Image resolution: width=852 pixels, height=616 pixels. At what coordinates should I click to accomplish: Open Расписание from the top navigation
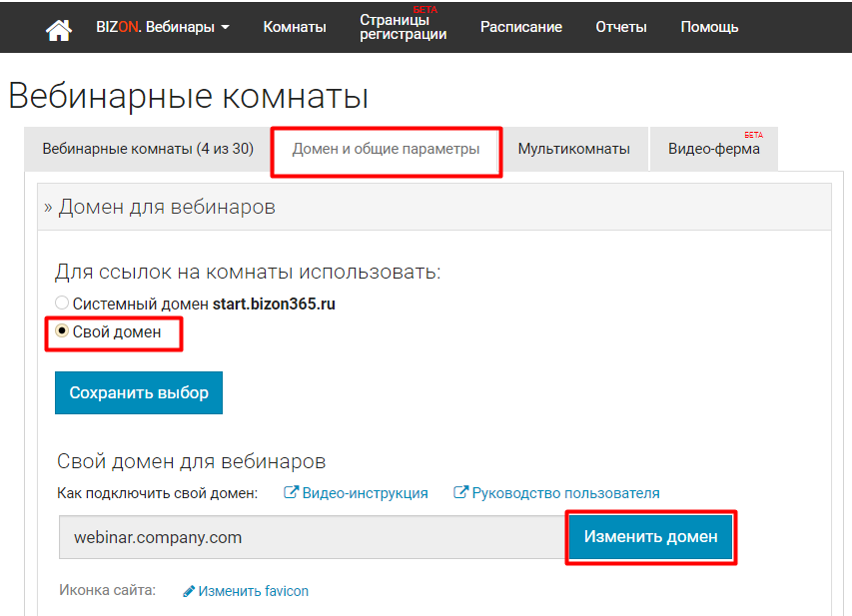coord(520,27)
